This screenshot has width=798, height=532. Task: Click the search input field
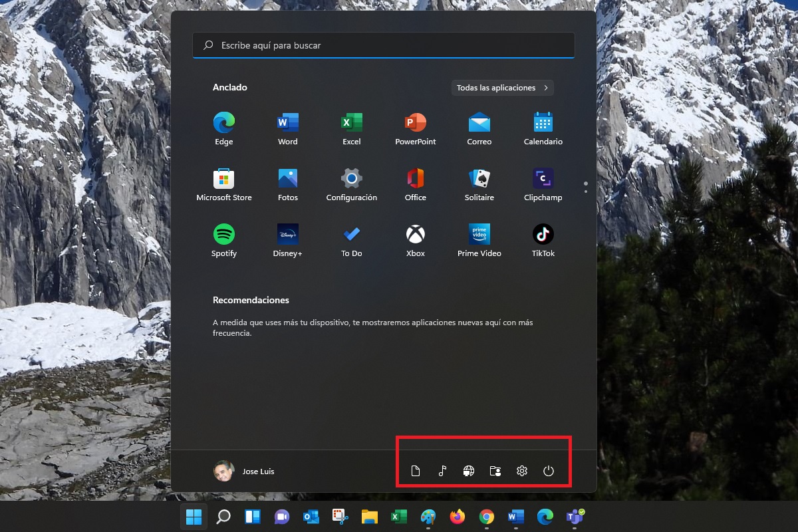(x=383, y=45)
